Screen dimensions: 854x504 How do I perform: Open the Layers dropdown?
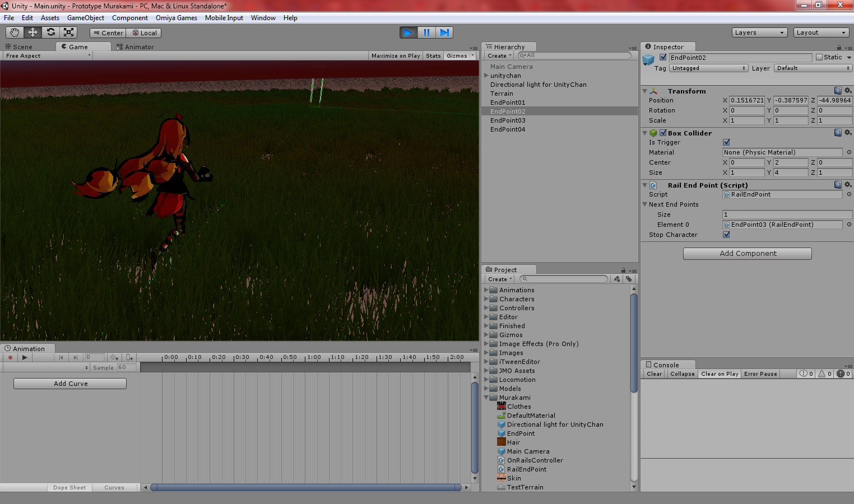pos(759,32)
